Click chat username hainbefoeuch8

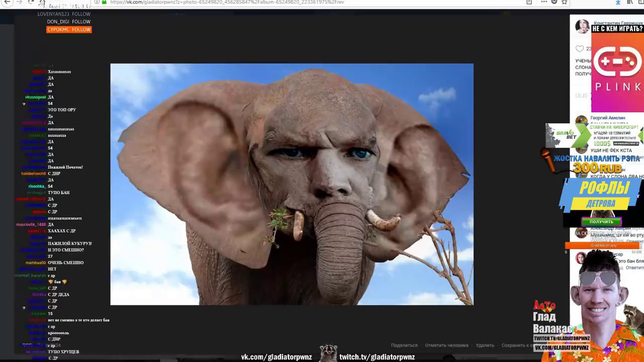(34, 173)
